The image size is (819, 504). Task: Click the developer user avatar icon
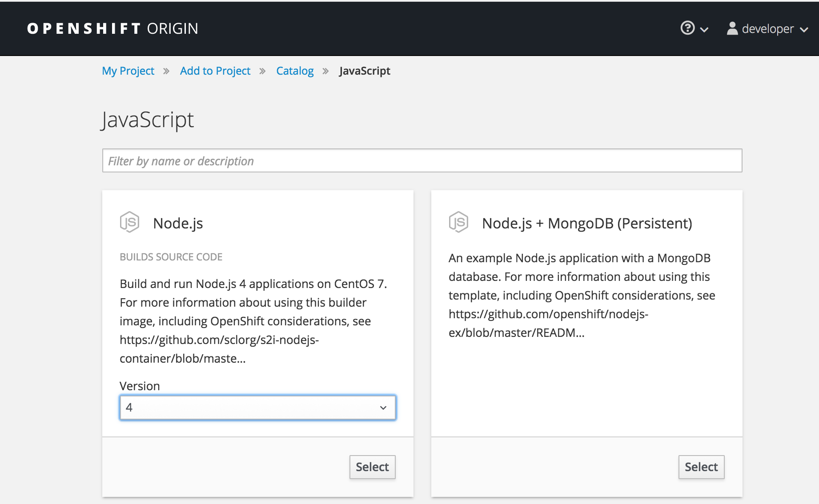[732, 28]
